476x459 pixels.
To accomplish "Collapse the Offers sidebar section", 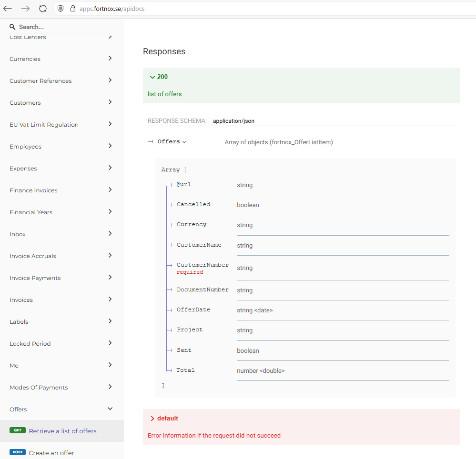I will pyautogui.click(x=110, y=409).
